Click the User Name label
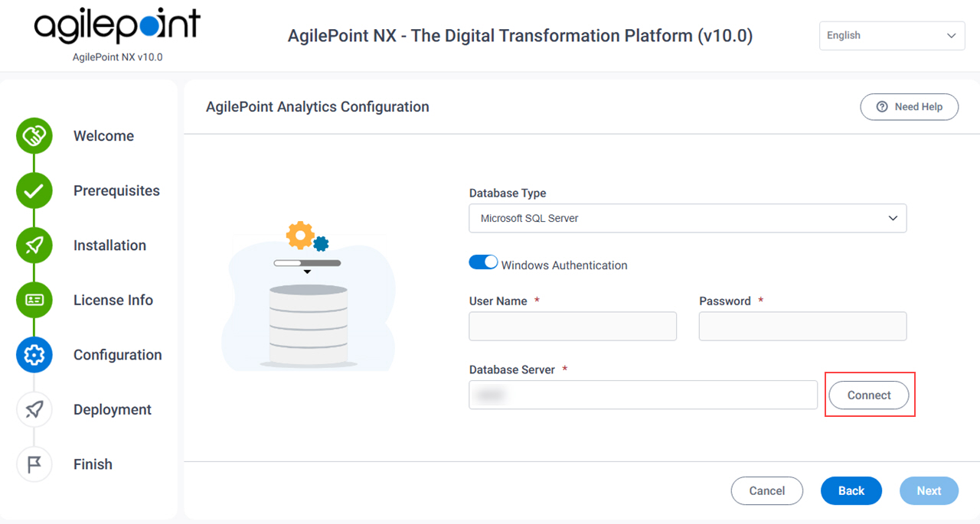This screenshot has width=980, height=524. [498, 301]
